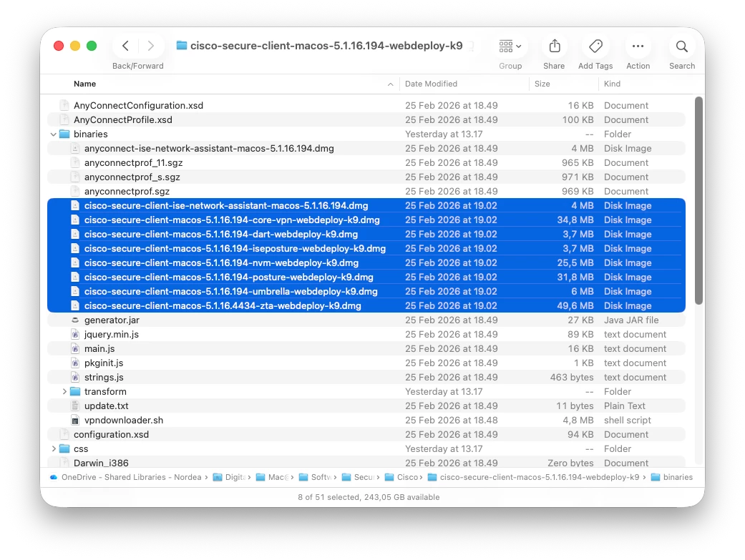This screenshot has width=745, height=560.
Task: Click the Add Tags icon
Action: (x=595, y=46)
